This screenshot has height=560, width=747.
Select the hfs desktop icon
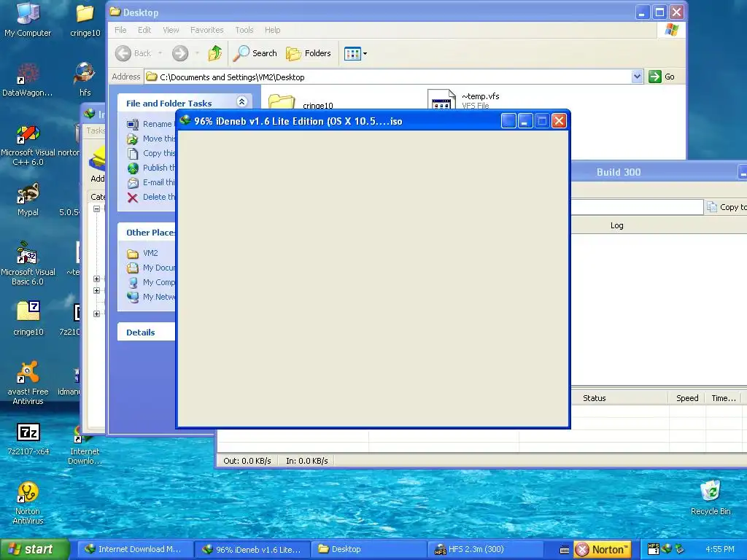pos(85,79)
